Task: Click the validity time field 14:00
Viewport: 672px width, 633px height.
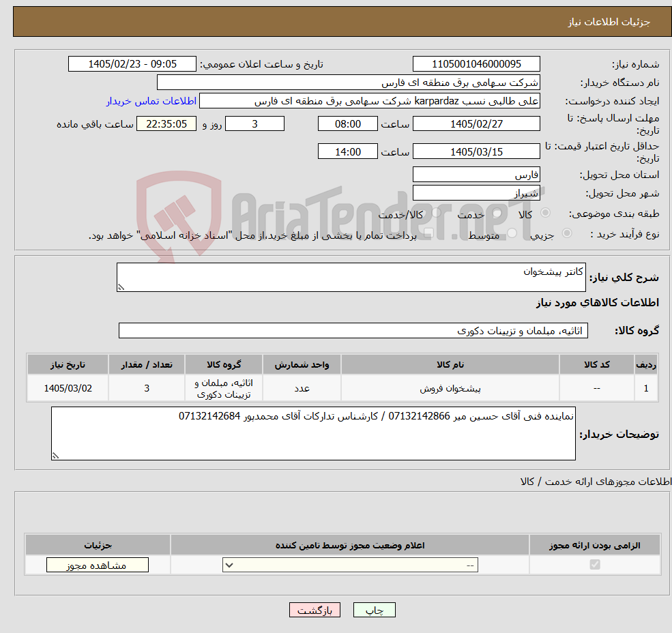Action: click(347, 151)
